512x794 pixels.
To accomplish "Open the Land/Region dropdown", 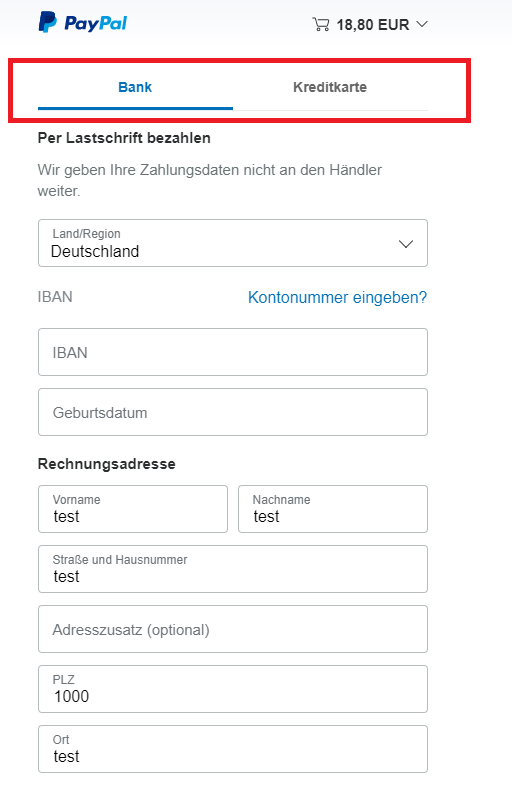I will (233, 243).
